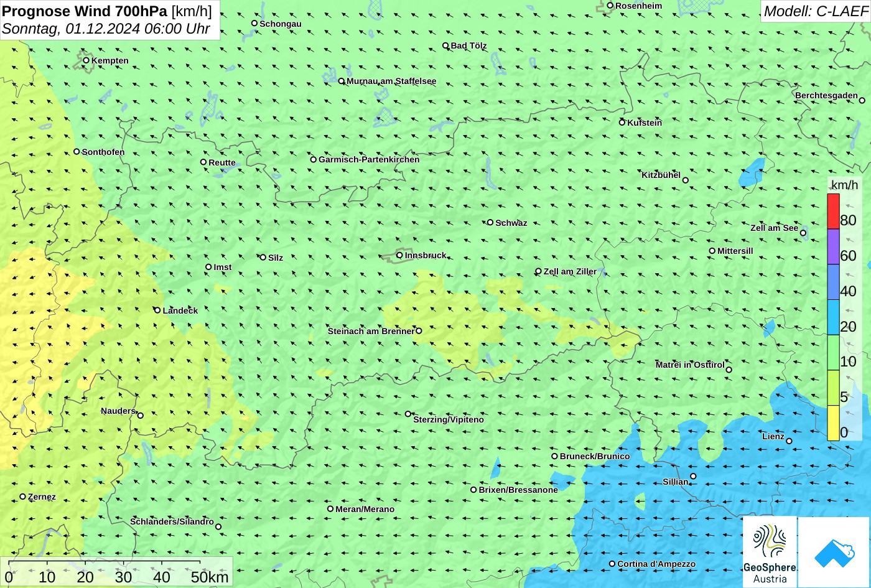Select the Schwaz label
This screenshot has width=871, height=588.
click(511, 223)
